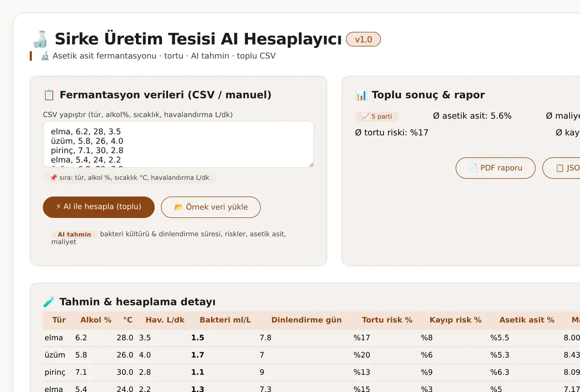Click AI ile hesapla (toplu) button

99,207
